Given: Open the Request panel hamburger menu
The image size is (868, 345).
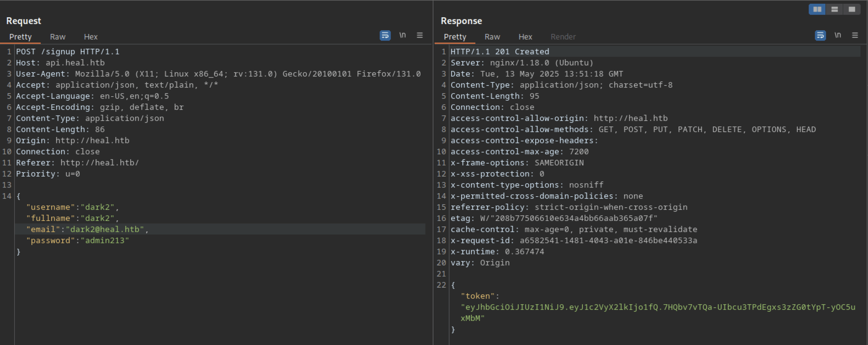Looking at the screenshot, I should pyautogui.click(x=420, y=35).
